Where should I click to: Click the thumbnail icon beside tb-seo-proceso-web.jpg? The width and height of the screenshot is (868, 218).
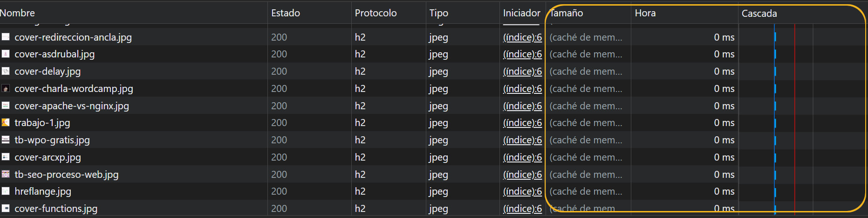coord(6,174)
